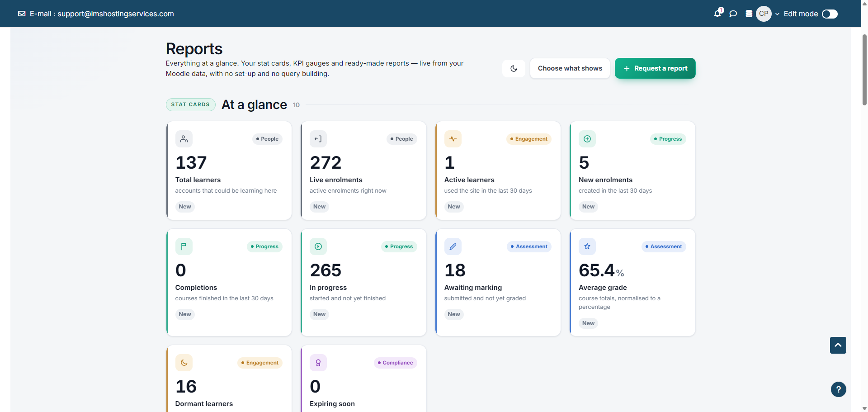This screenshot has height=412, width=868.
Task: Click the Average grade star icon
Action: coord(587,246)
